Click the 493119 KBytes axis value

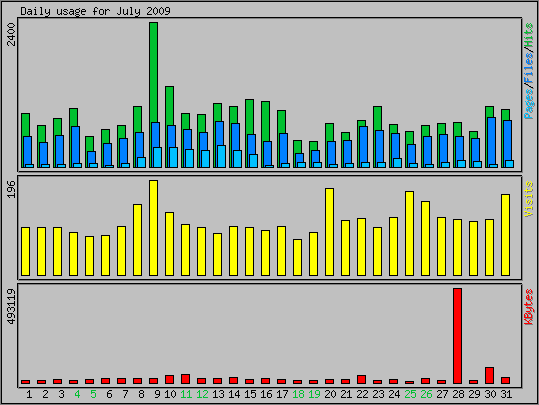click(11, 307)
